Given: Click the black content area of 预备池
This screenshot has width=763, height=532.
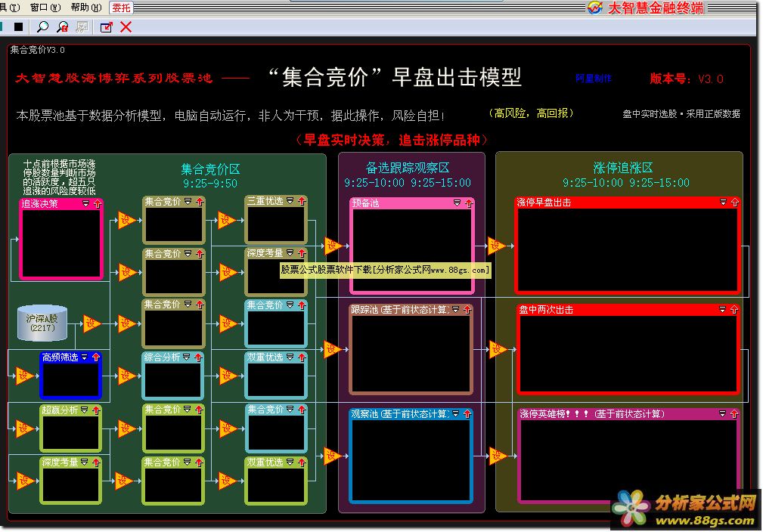Looking at the screenshot, I should (411, 249).
